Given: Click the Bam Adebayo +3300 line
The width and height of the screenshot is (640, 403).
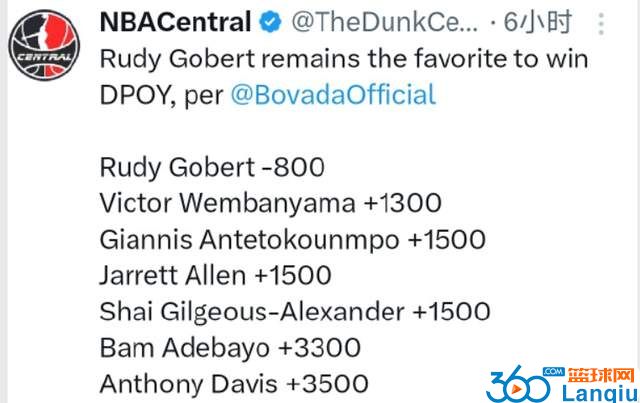Looking at the screenshot, I should [230, 348].
